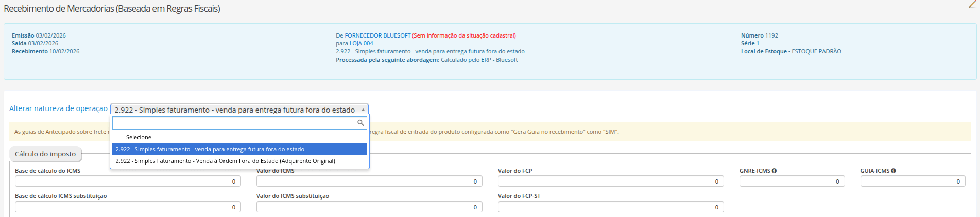Image resolution: width=980 pixels, height=217 pixels.
Task: Click the 'Valor do FCP-ST' field
Action: pos(611,207)
